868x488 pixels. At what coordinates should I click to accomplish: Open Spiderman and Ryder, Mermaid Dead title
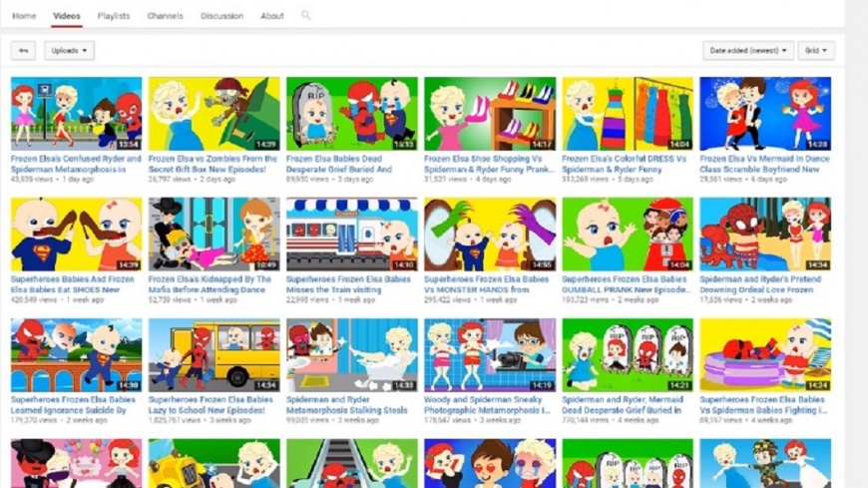click(x=623, y=405)
